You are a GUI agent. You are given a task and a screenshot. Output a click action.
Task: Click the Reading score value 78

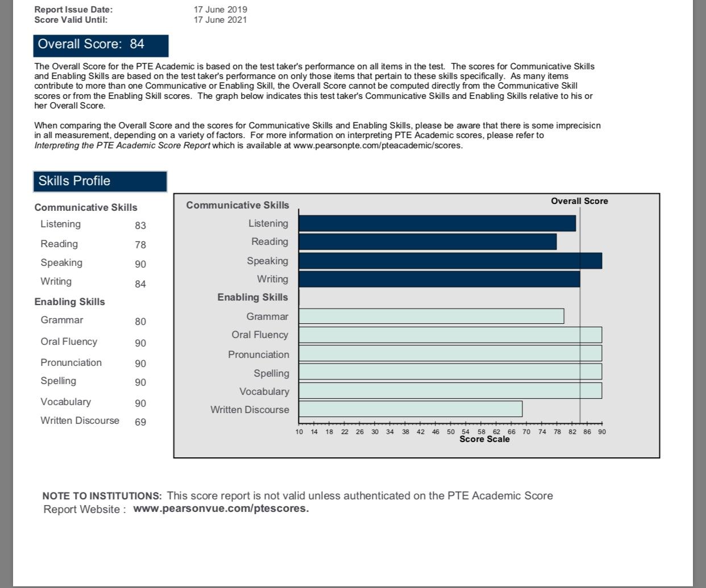[140, 245]
